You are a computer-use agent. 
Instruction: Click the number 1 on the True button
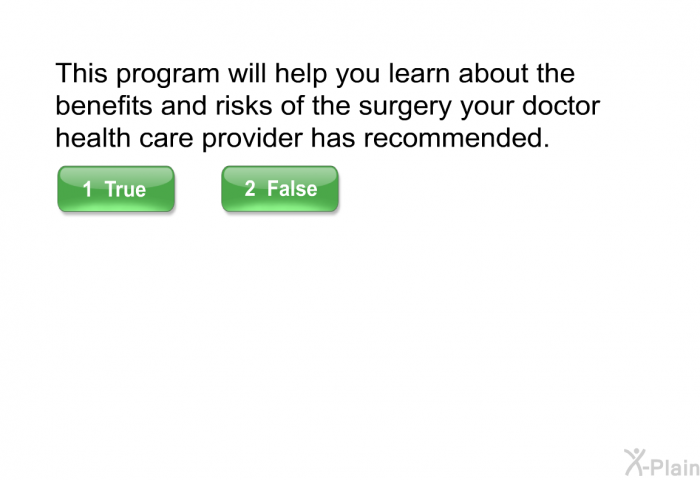tap(88, 189)
